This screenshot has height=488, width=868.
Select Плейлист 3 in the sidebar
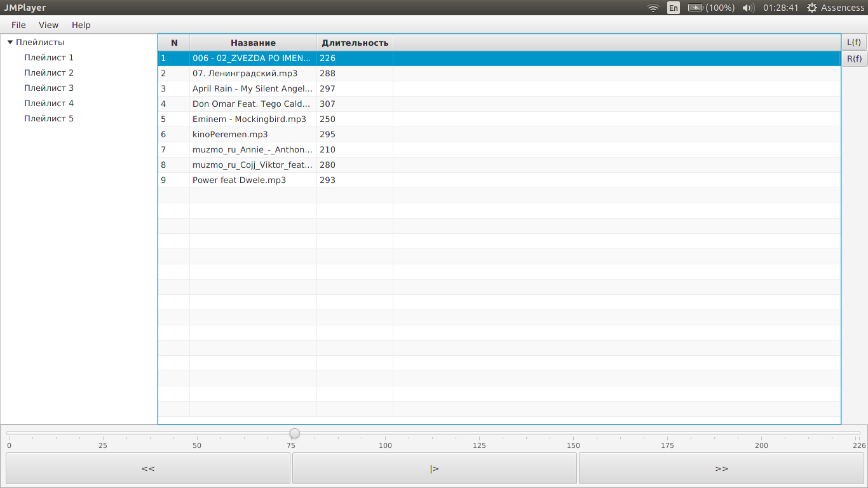pos(49,88)
